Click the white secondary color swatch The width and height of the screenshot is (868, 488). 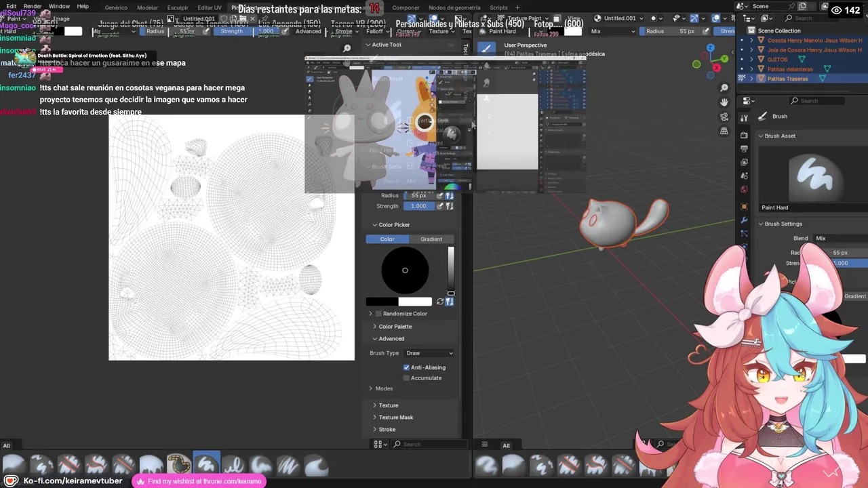[415, 302]
